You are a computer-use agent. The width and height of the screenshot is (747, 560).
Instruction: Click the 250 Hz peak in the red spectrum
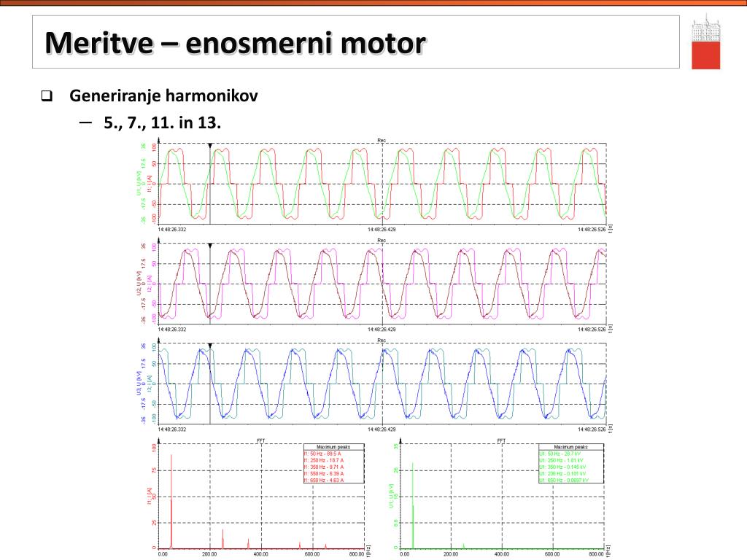coord(223,538)
